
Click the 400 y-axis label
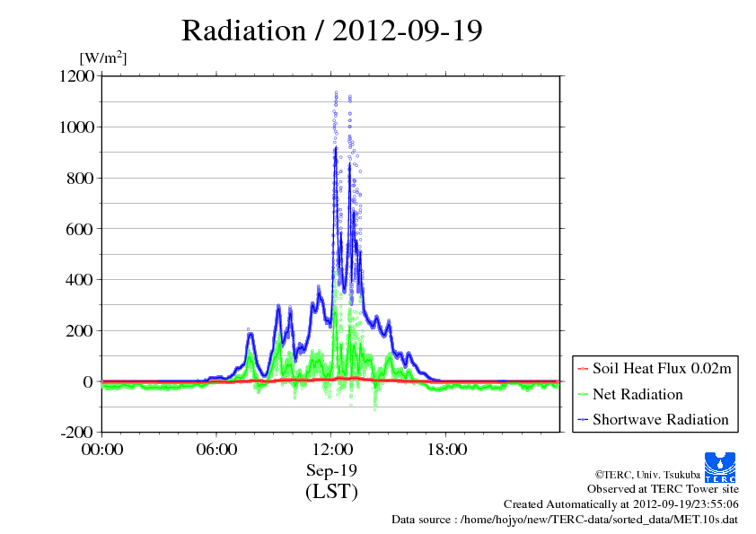point(80,279)
